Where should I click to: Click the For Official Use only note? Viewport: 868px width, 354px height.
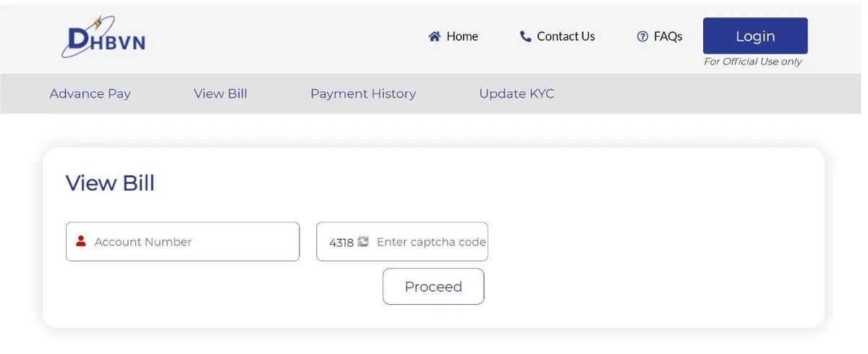tap(753, 62)
